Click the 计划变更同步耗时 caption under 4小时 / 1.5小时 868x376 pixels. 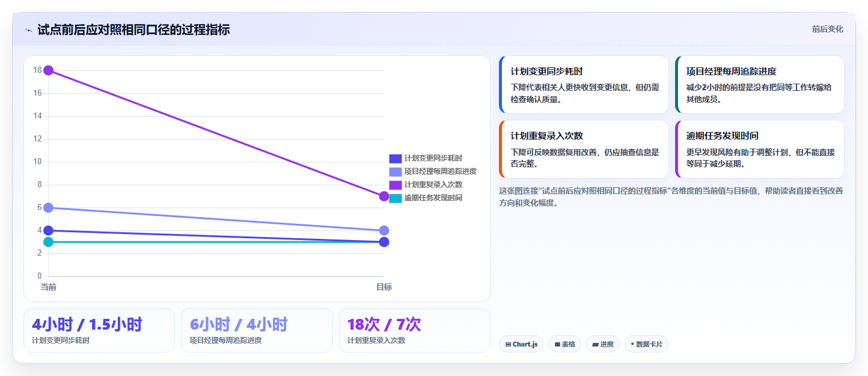tap(61, 341)
